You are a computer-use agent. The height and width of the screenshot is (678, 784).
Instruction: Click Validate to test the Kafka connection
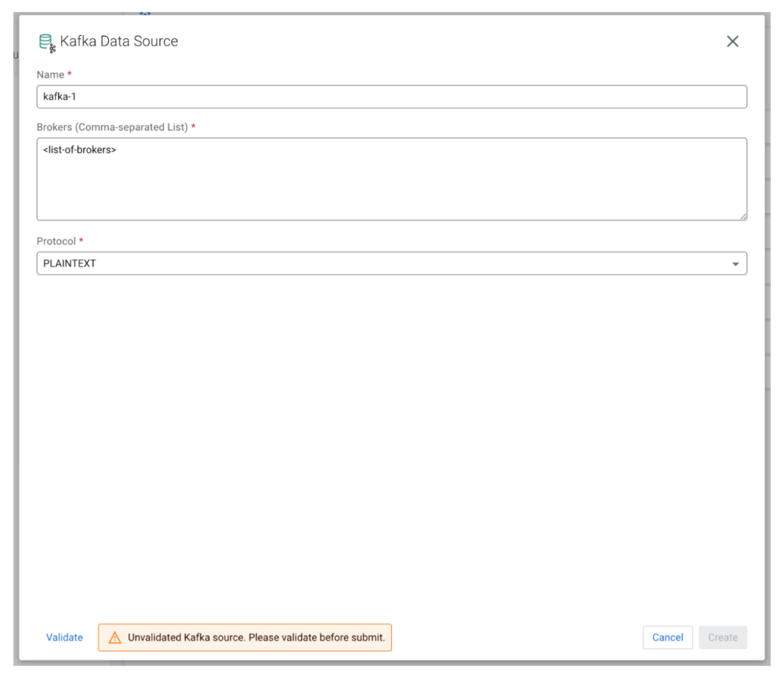[x=64, y=637]
